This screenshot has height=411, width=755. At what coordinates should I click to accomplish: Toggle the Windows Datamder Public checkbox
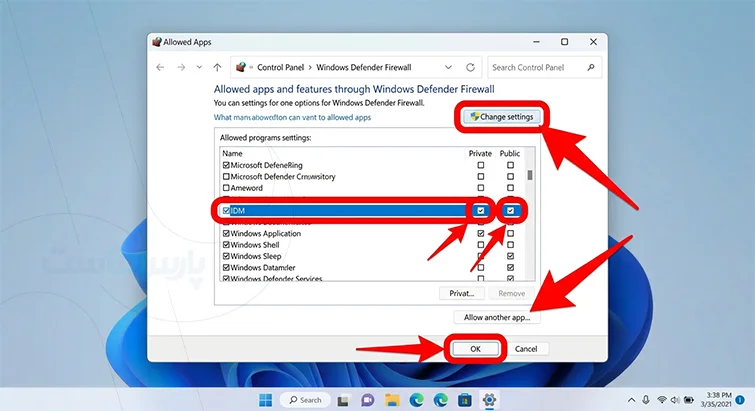coord(510,268)
